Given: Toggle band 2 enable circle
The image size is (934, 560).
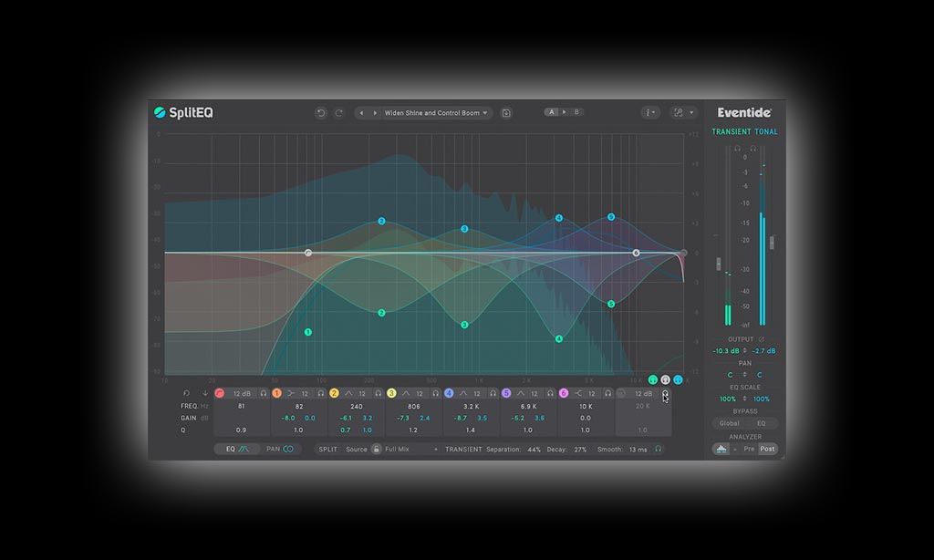Looking at the screenshot, I should point(334,393).
